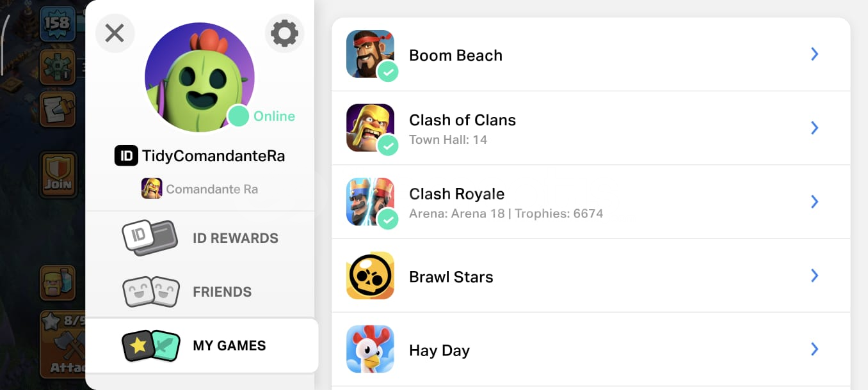This screenshot has width=868, height=390.
Task: Expand the Boom Beach row chevron
Action: point(814,54)
